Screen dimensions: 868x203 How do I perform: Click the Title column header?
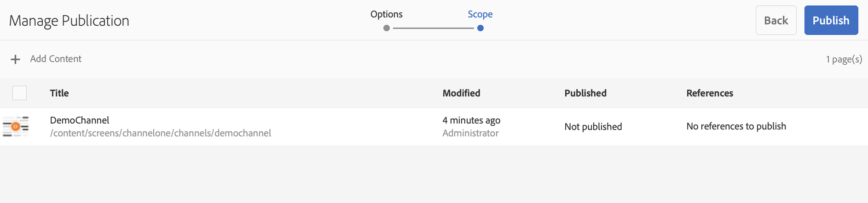[x=59, y=93]
